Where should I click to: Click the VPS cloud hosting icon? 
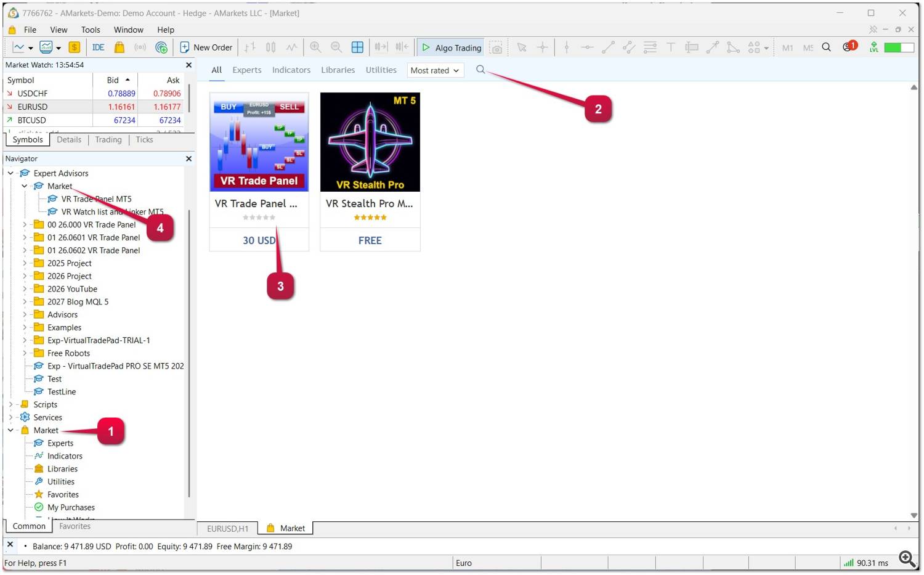[161, 47]
